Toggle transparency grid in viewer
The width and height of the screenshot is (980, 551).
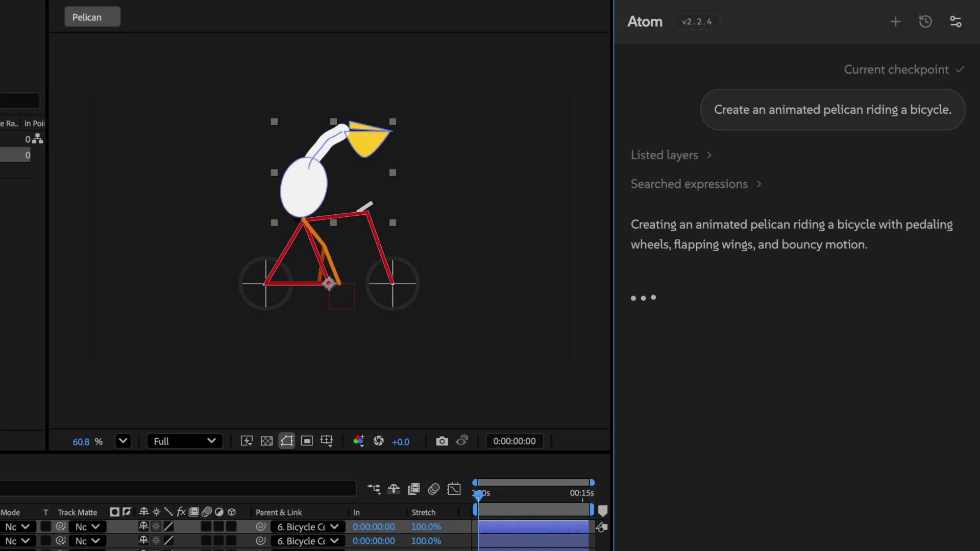pos(266,441)
